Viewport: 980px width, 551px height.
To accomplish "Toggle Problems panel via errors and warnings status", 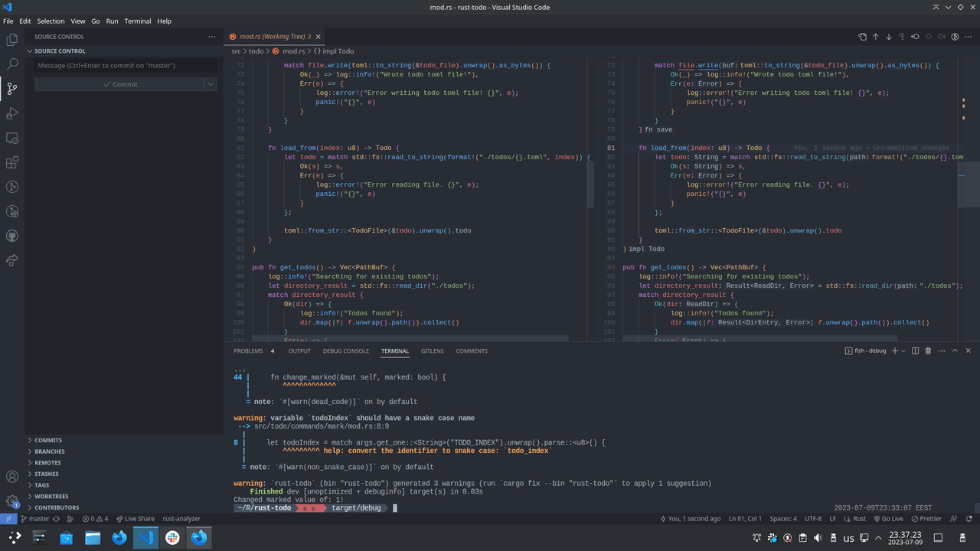I will 96,519.
